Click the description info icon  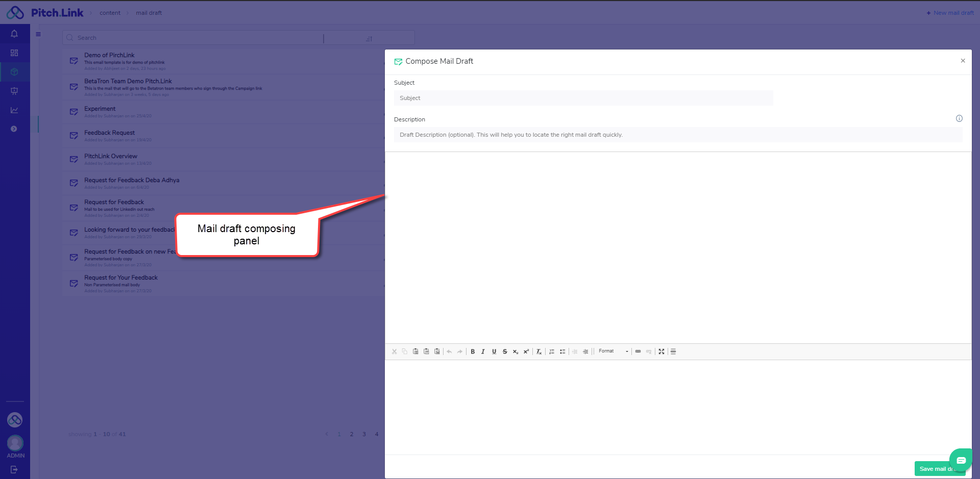[959, 118]
